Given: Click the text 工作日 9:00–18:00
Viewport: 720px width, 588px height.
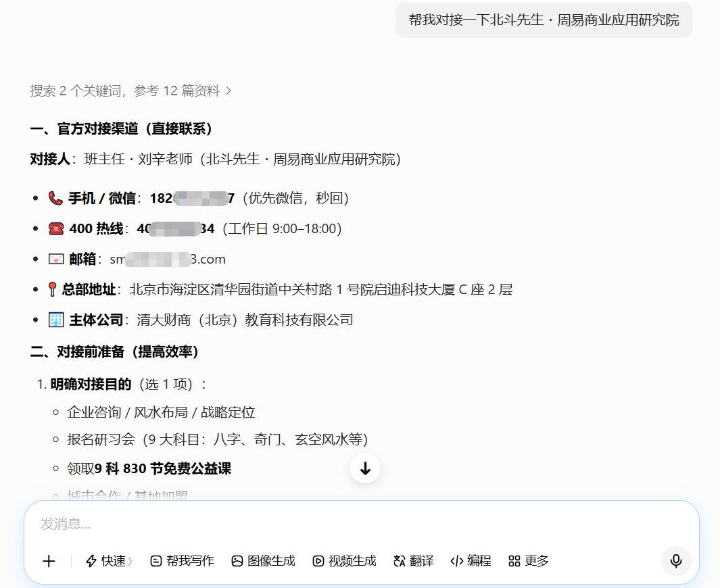Looking at the screenshot, I should pos(283,228).
